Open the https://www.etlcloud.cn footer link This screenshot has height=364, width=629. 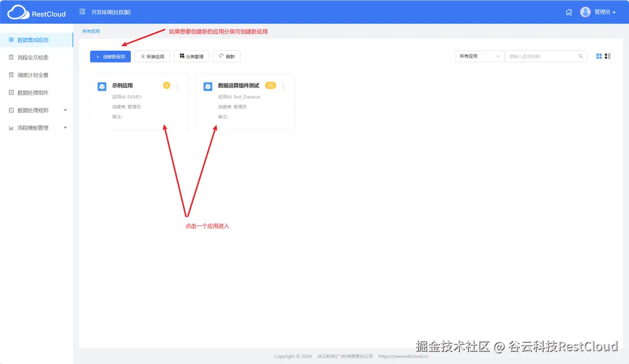coord(403,356)
